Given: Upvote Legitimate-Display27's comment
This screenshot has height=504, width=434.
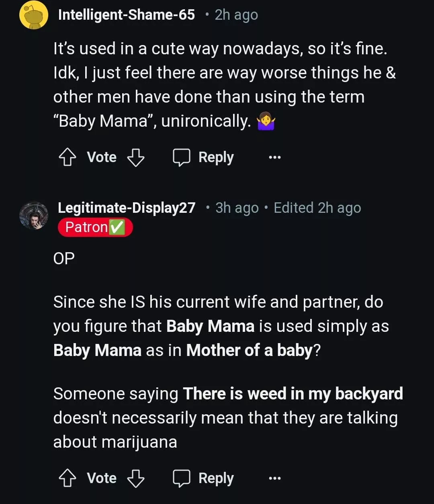Looking at the screenshot, I should click(67, 478).
